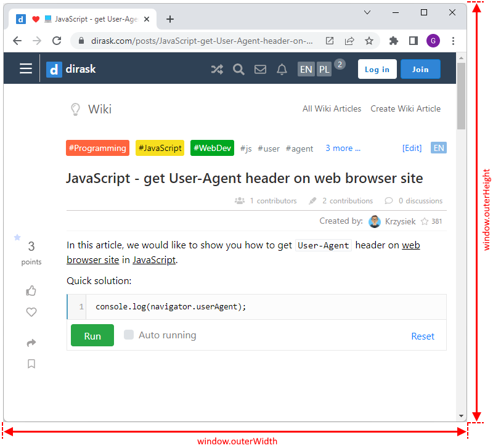
Task: Expand the '3 more ...' tags list
Action: pyautogui.click(x=343, y=148)
